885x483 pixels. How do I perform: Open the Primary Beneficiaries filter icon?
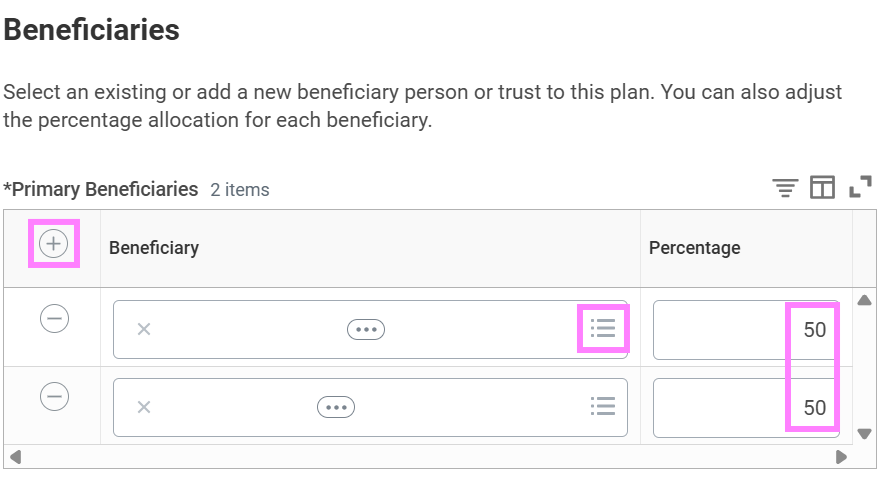pyautogui.click(x=785, y=188)
